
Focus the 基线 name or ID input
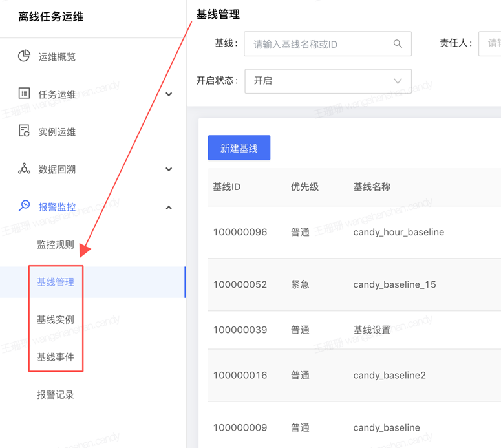tap(320, 44)
